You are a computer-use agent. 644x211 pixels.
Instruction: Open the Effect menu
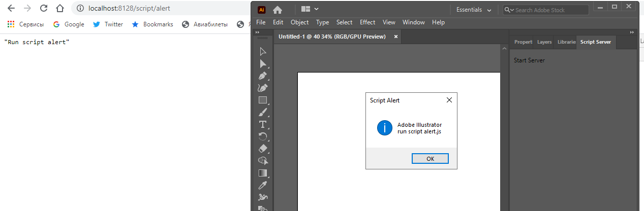tap(367, 22)
